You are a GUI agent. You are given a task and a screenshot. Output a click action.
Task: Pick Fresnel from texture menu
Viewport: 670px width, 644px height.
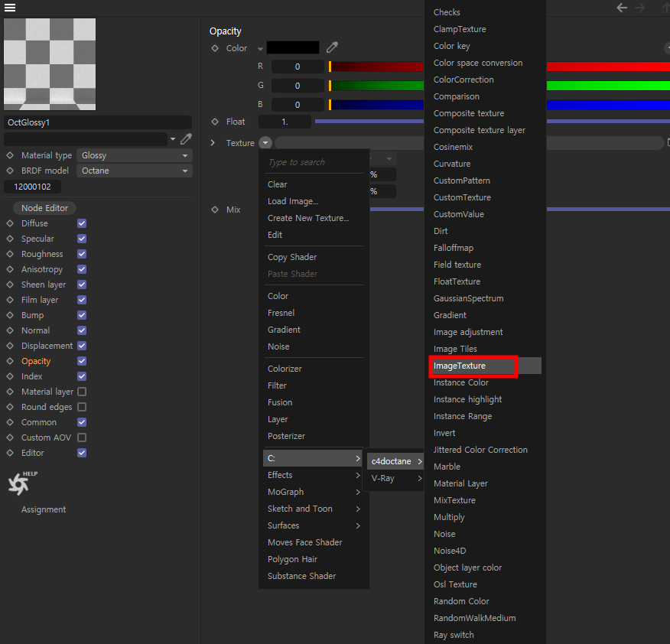pos(281,313)
